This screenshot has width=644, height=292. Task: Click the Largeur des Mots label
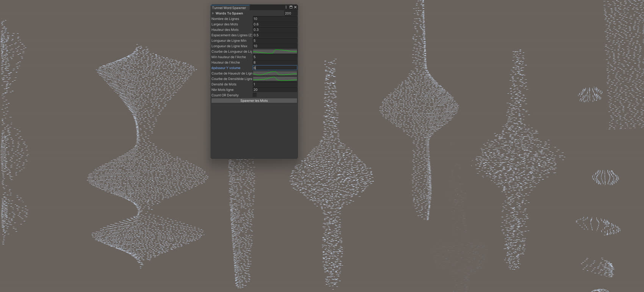225,24
